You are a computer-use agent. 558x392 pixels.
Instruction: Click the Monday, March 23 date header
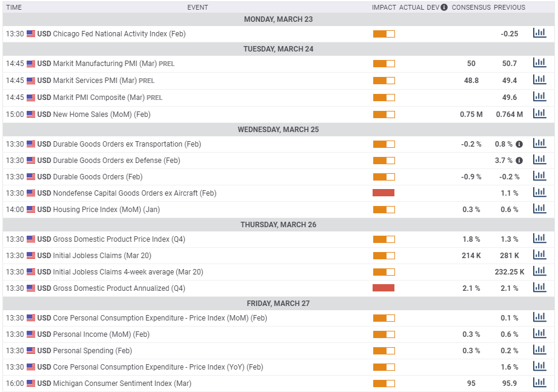[x=278, y=19]
